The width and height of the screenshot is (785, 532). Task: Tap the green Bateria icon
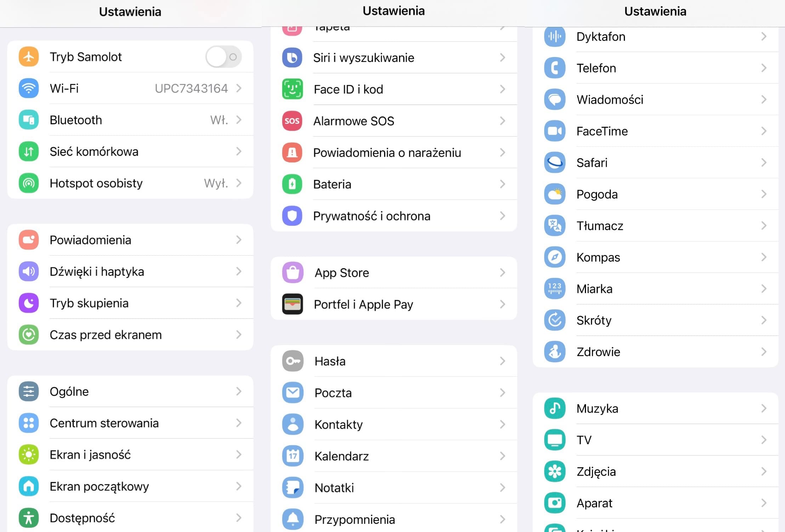tap(292, 184)
